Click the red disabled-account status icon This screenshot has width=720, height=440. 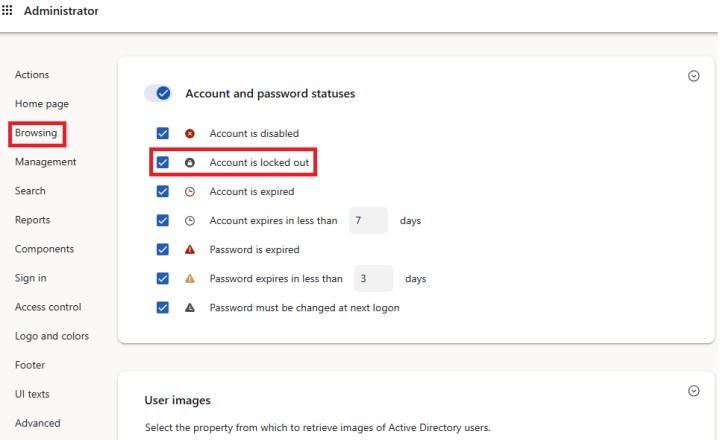(x=190, y=134)
